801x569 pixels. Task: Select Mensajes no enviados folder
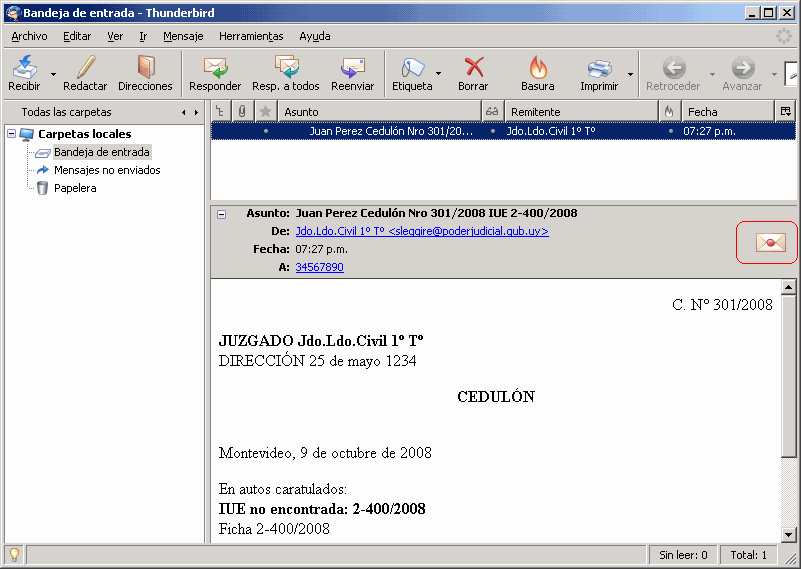pos(107,170)
